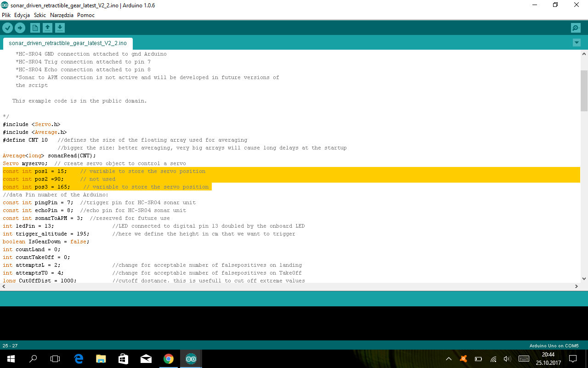Click the Upload arrow icon
Screen dimensions: 588x368
[x=20, y=28]
